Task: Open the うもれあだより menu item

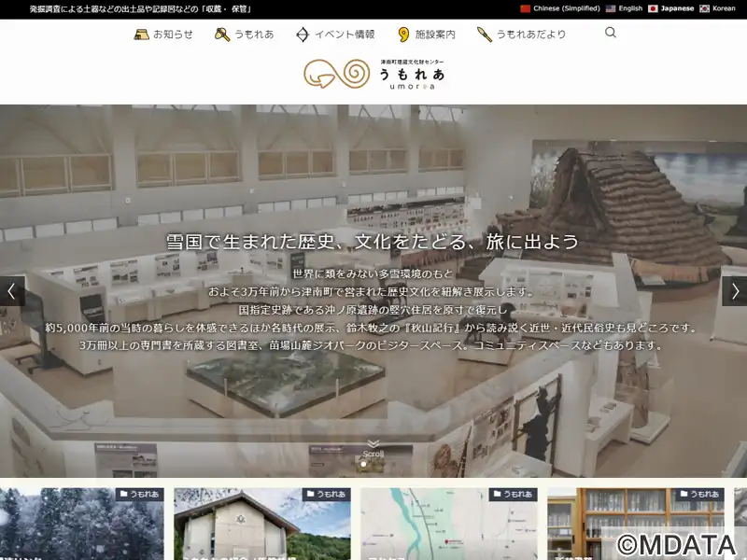Action: click(x=531, y=35)
